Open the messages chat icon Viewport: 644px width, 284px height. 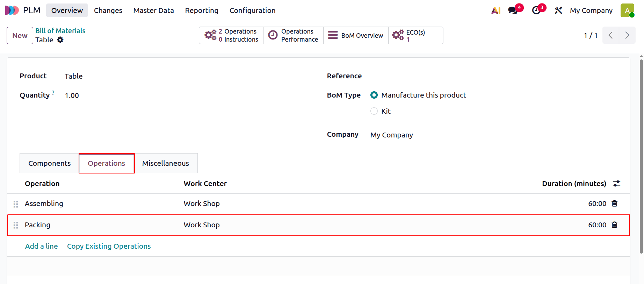[513, 10]
